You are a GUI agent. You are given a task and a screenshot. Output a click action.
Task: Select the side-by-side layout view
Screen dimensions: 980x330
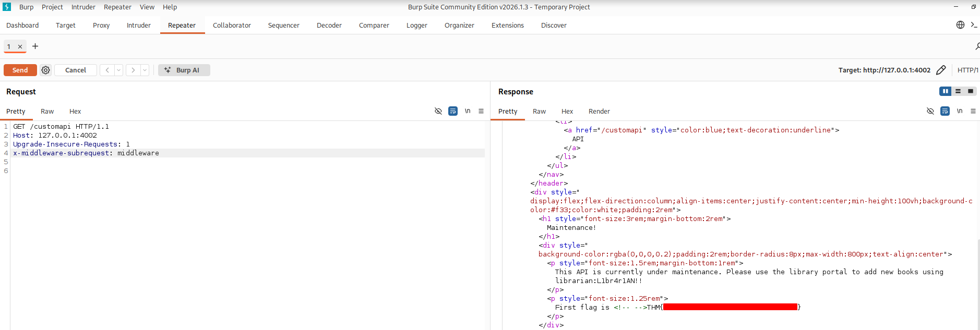[x=945, y=91]
